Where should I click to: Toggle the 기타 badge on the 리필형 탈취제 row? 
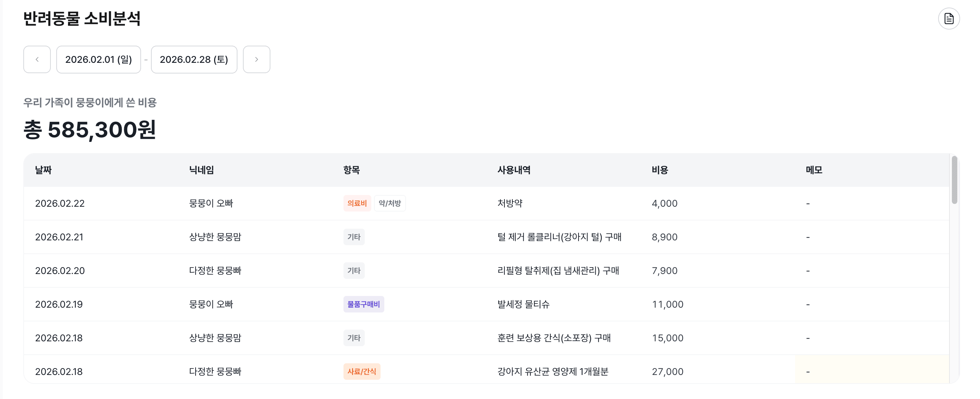coord(354,270)
